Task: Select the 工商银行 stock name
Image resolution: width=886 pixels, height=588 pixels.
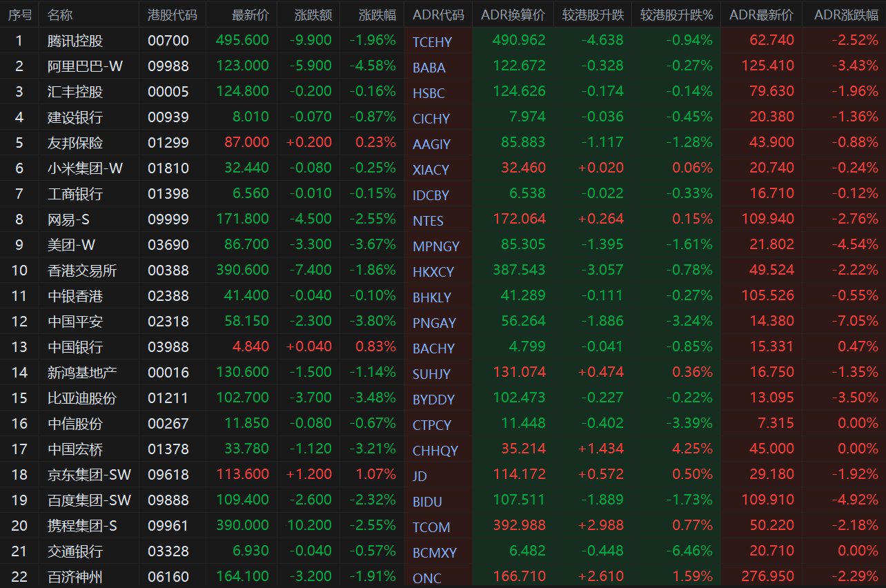Action: [x=75, y=194]
